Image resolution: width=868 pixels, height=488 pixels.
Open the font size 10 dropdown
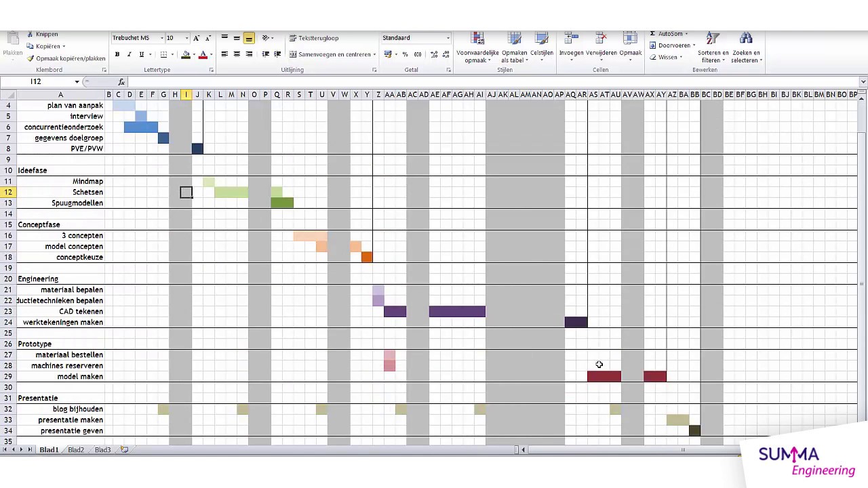click(186, 38)
